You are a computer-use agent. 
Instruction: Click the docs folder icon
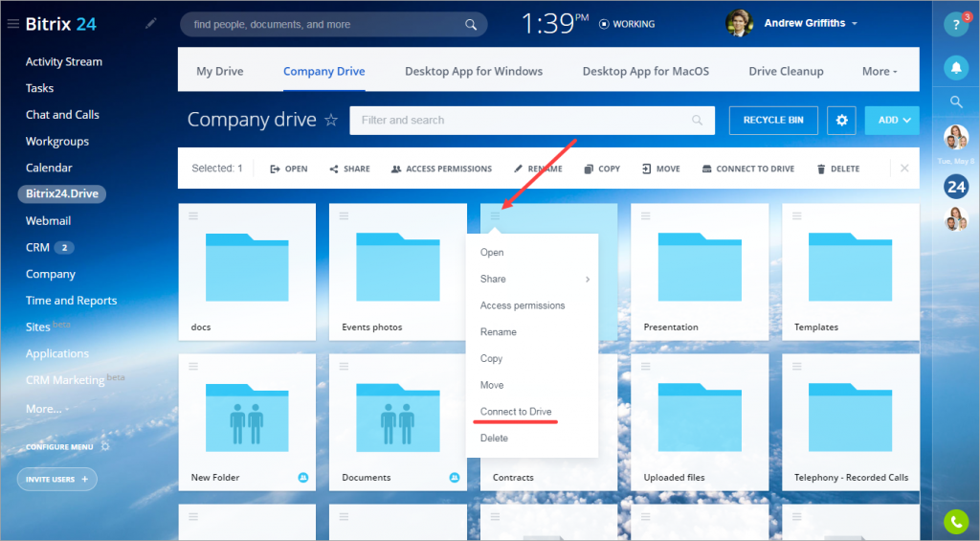(x=247, y=268)
